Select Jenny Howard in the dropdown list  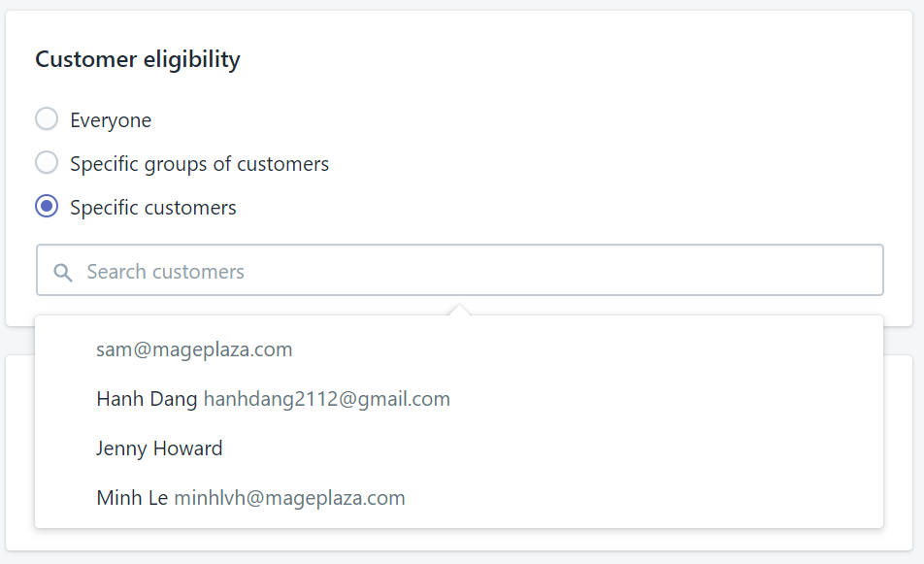(459, 448)
